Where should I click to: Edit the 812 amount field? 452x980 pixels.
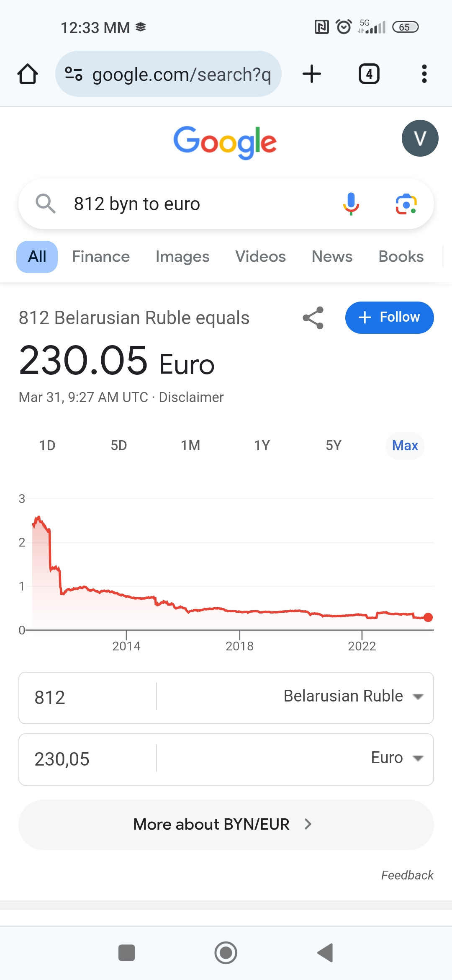88,698
